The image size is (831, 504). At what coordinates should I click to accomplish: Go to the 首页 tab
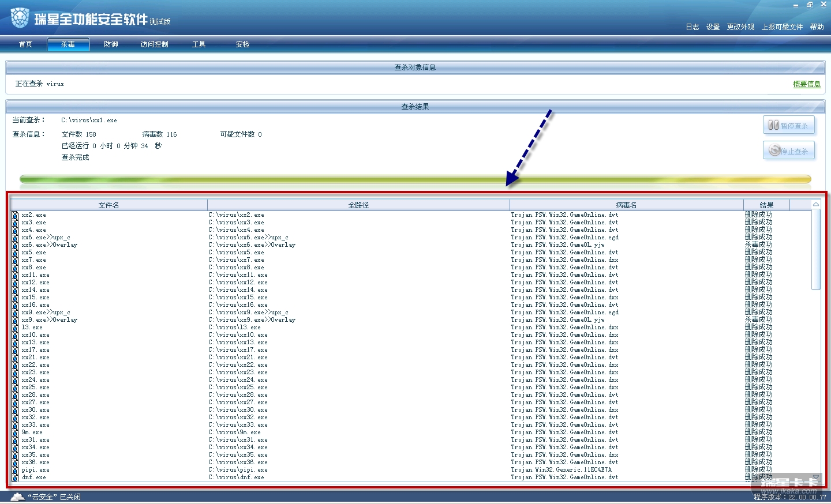(x=25, y=44)
